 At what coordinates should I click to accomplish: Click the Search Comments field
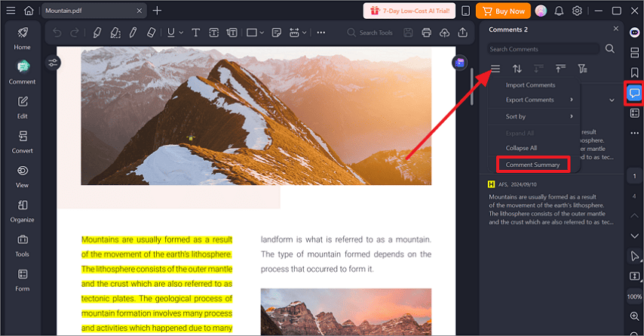click(x=544, y=49)
